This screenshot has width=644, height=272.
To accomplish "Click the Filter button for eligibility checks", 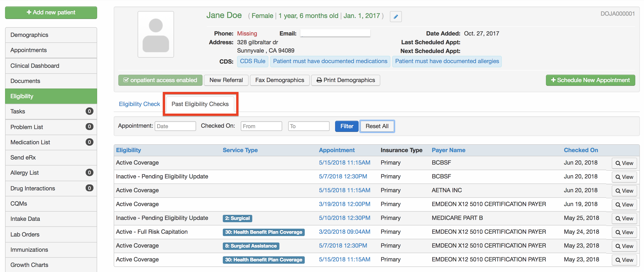I will coord(348,126).
